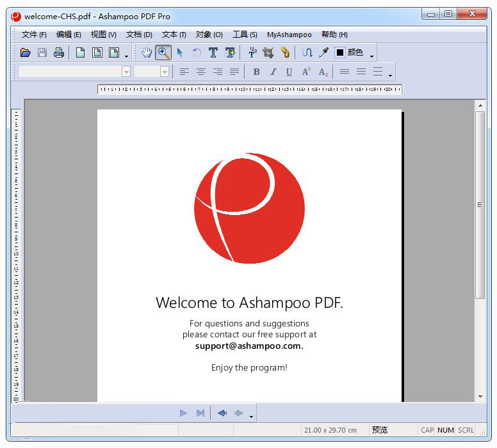The width and height of the screenshot is (497, 448).
Task: Click the Rotate tool icon
Action: pos(197,52)
